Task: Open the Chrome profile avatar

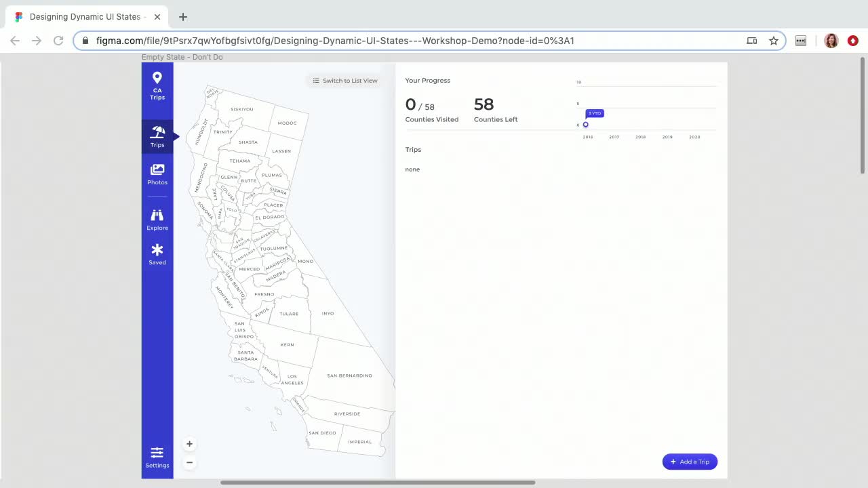Action: [831, 41]
